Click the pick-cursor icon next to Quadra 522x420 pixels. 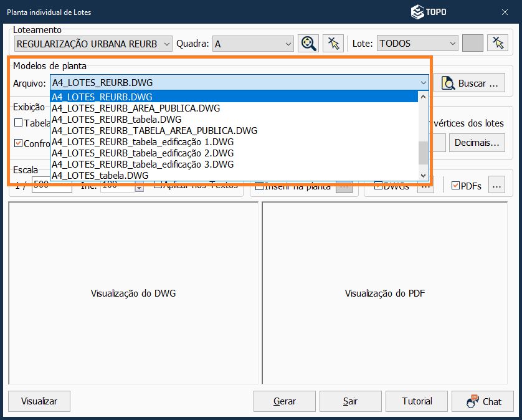[333, 43]
